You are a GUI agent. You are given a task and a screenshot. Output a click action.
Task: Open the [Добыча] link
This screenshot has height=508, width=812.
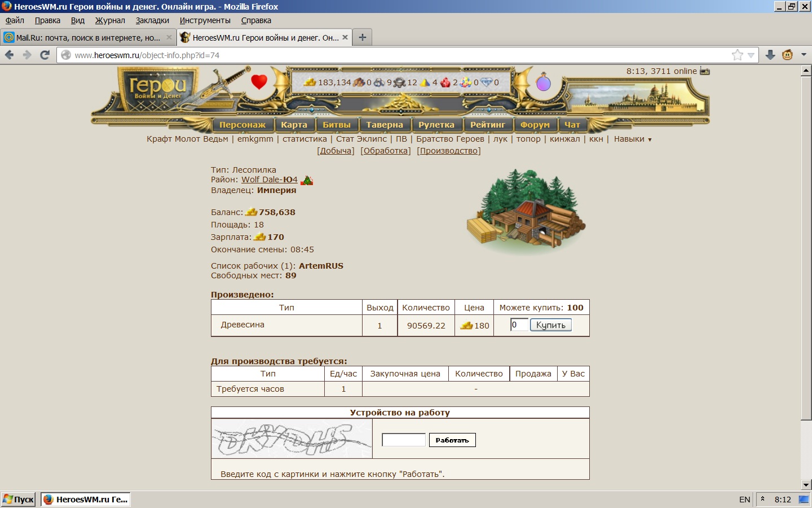click(336, 151)
